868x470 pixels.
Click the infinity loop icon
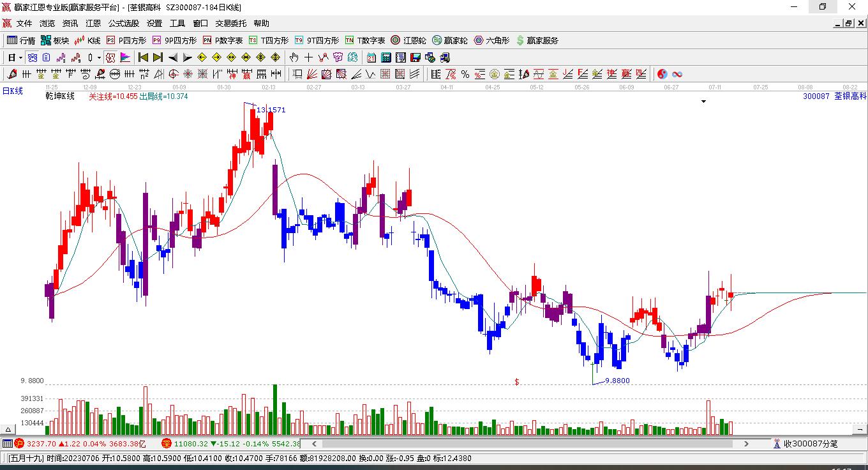677,74
